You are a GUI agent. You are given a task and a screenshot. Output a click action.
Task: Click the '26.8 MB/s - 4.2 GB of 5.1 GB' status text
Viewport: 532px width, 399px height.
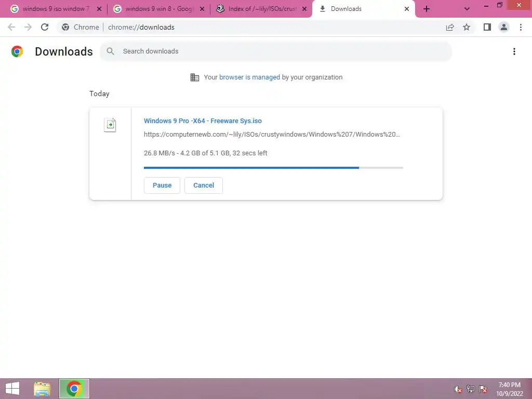point(205,153)
